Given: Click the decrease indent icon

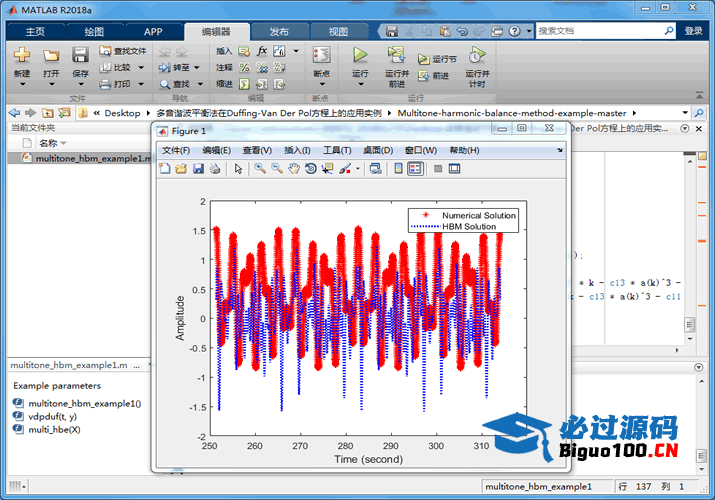Looking at the screenshot, I should [279, 84].
